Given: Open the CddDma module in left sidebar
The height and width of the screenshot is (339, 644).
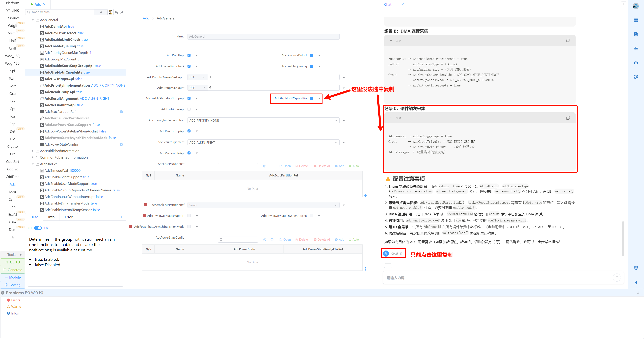Looking at the screenshot, I should tap(13, 177).
